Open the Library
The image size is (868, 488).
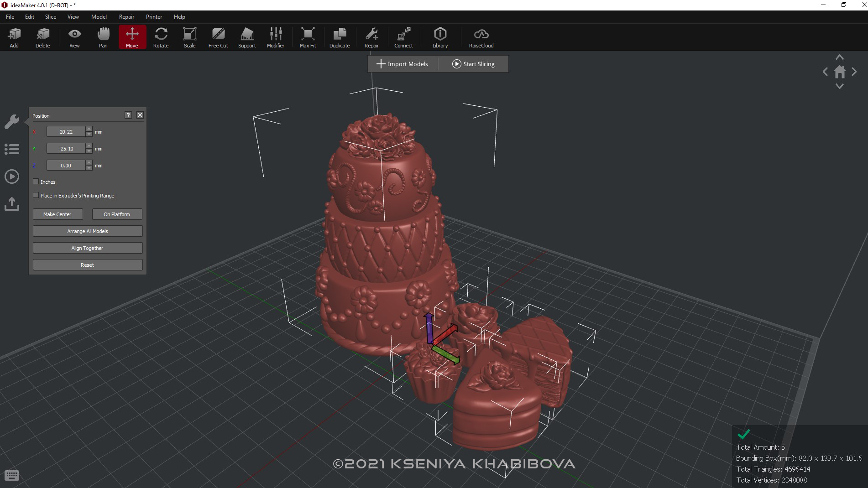tap(439, 36)
